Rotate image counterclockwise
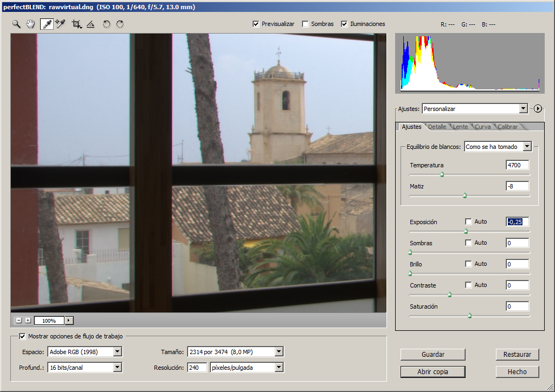 pyautogui.click(x=106, y=24)
